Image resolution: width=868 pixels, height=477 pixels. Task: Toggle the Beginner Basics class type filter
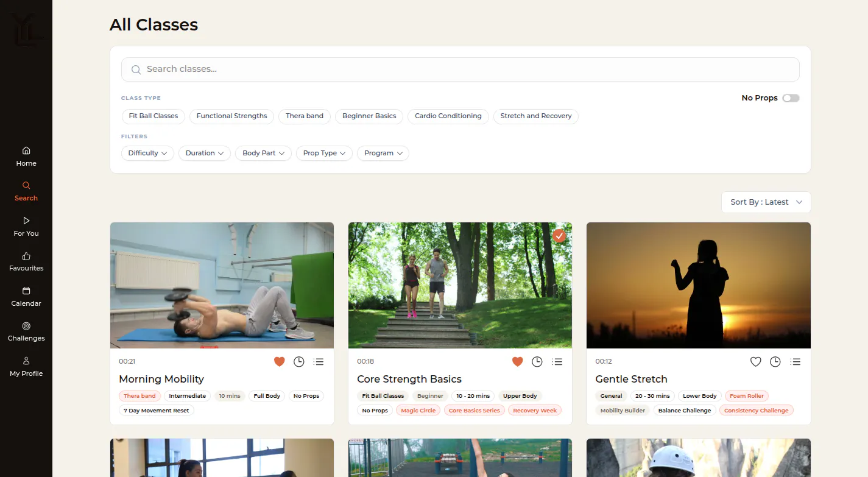[369, 116]
